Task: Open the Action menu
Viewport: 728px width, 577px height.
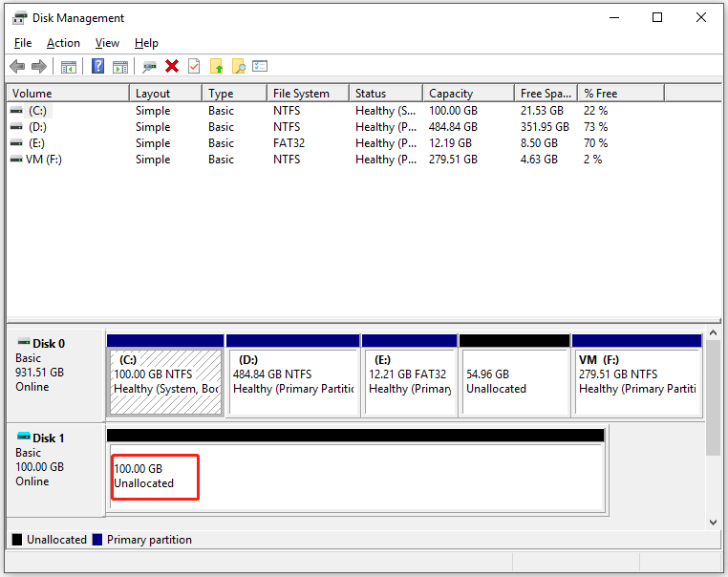Action: coord(63,43)
